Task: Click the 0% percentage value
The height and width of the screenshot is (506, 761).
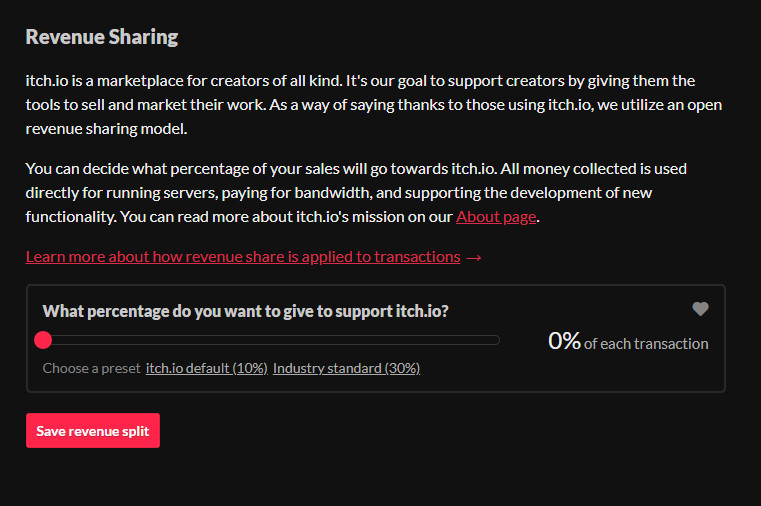Action: 564,341
